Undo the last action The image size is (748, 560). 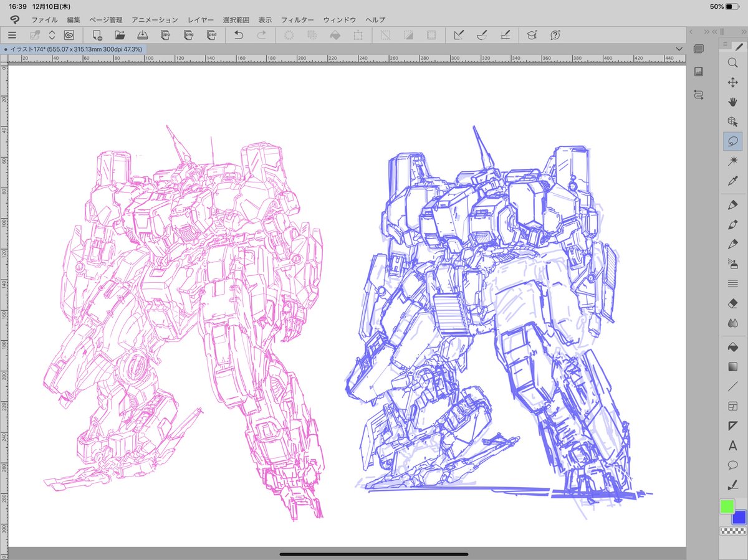pos(239,36)
